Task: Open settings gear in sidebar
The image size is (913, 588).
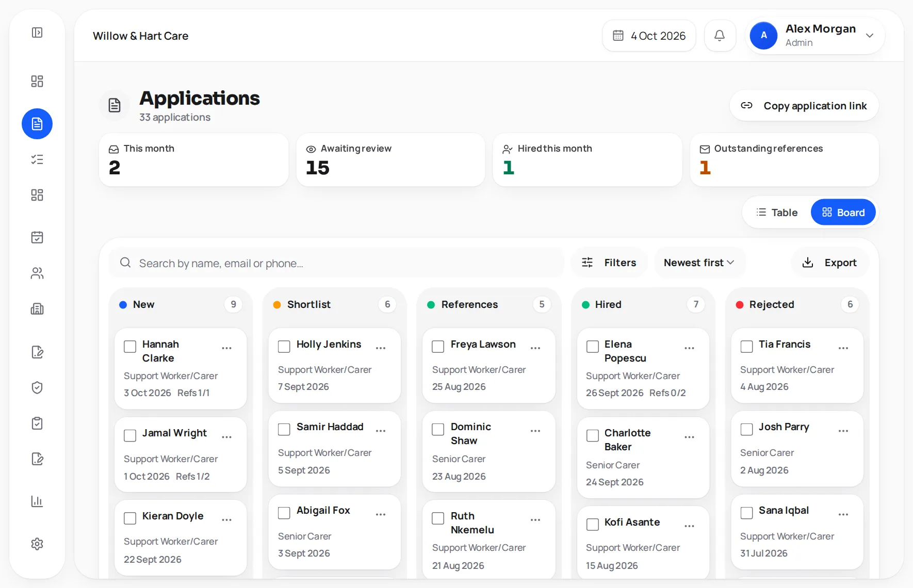Action: (37, 544)
